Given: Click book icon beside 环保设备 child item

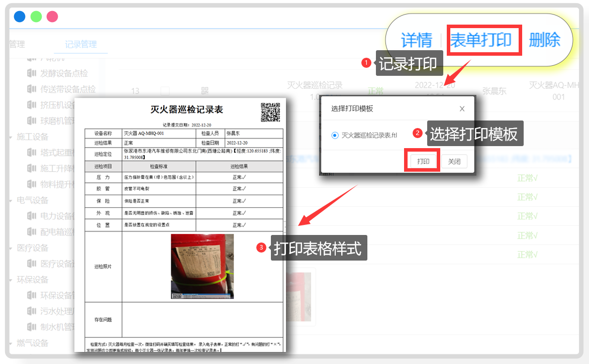Looking at the screenshot, I should 32,295.
